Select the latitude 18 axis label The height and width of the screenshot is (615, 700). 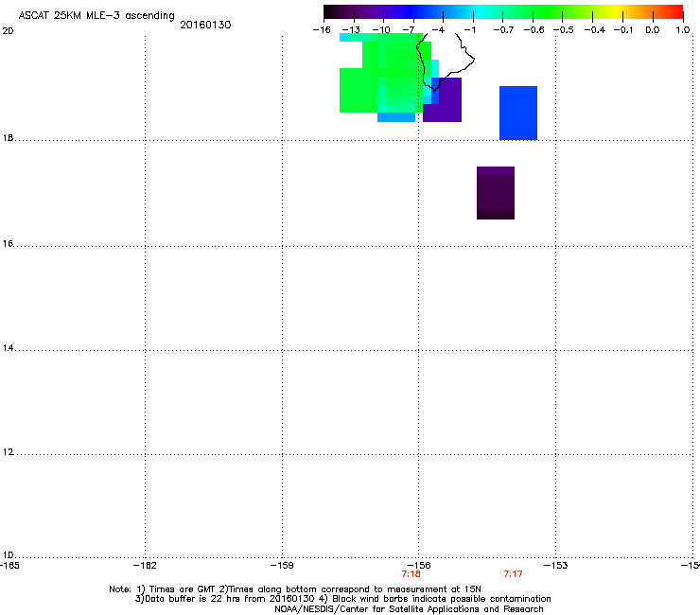tap(8, 138)
